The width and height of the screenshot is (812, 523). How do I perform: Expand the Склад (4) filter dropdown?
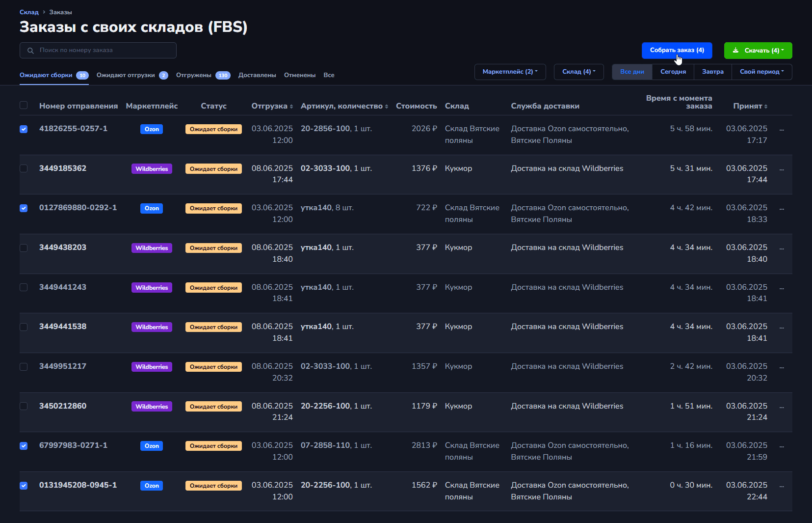tap(578, 72)
